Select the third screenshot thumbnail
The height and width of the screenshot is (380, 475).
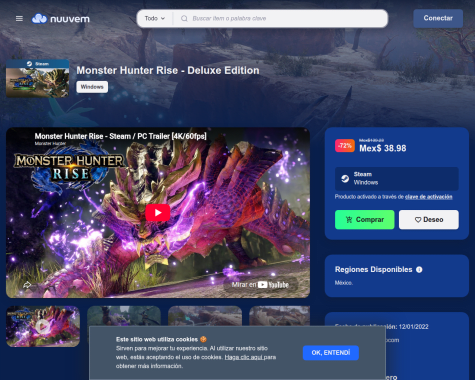point(205,316)
